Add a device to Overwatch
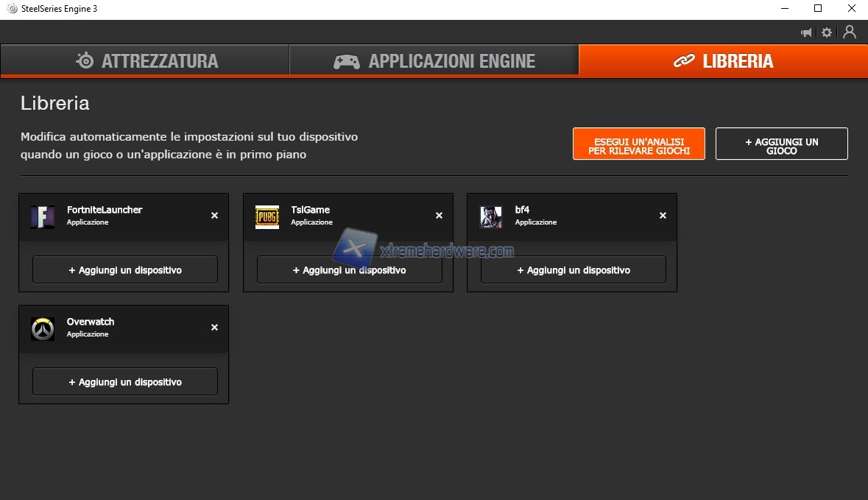 pyautogui.click(x=125, y=382)
